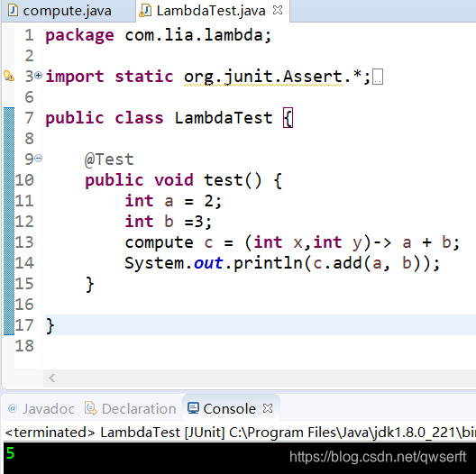Open the Declaration view tab
The width and height of the screenshot is (476, 474).
[131, 409]
